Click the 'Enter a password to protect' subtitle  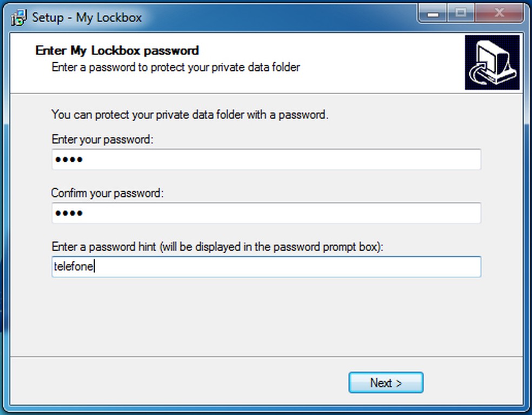pyautogui.click(x=175, y=68)
